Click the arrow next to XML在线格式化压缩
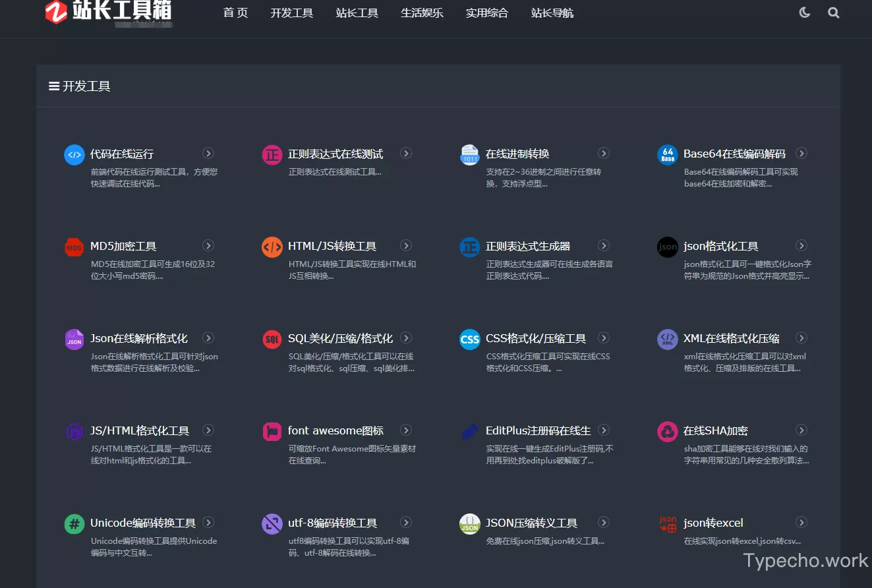Image resolution: width=872 pixels, height=588 pixels. (x=801, y=338)
